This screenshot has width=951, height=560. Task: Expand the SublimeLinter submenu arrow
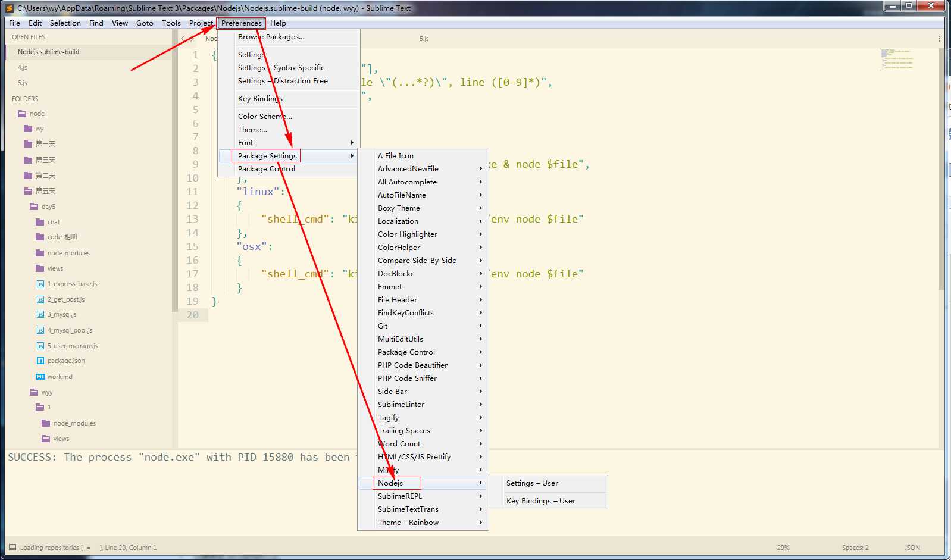tap(481, 405)
